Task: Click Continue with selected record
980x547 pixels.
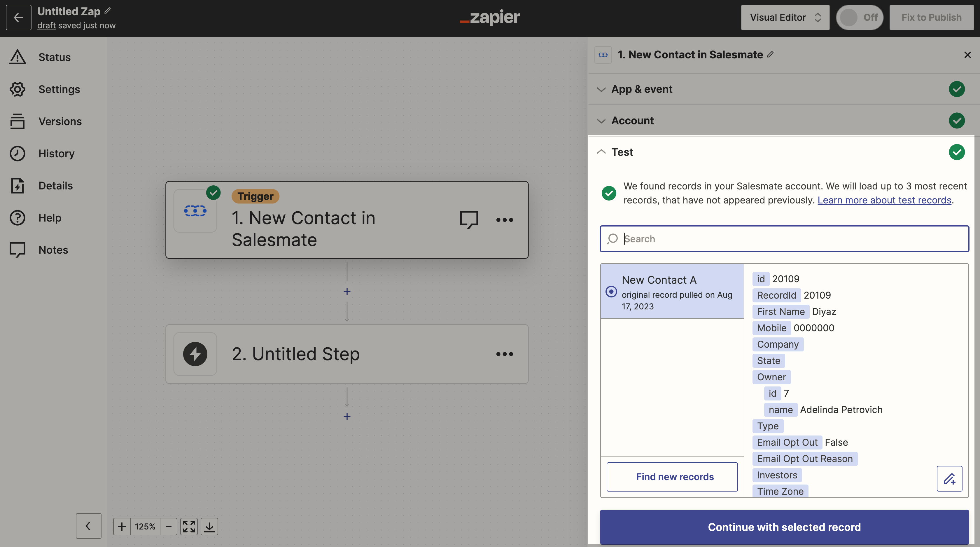Action: coord(784,527)
